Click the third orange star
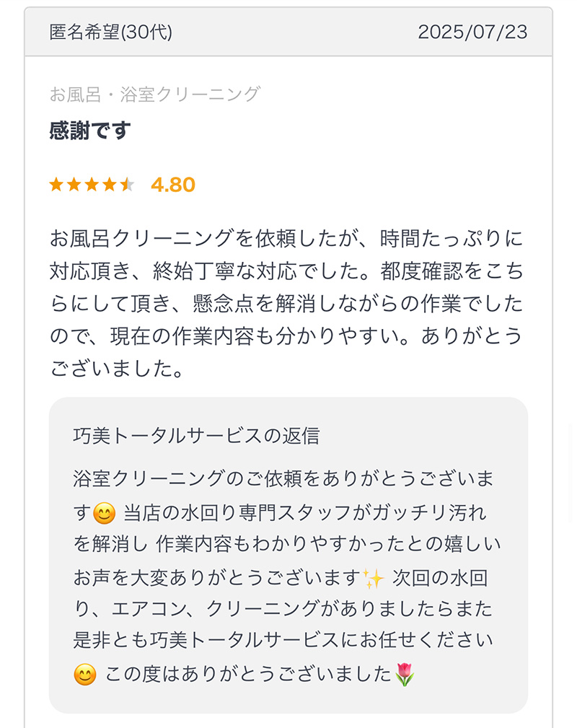The height and width of the screenshot is (728, 577). [92, 185]
